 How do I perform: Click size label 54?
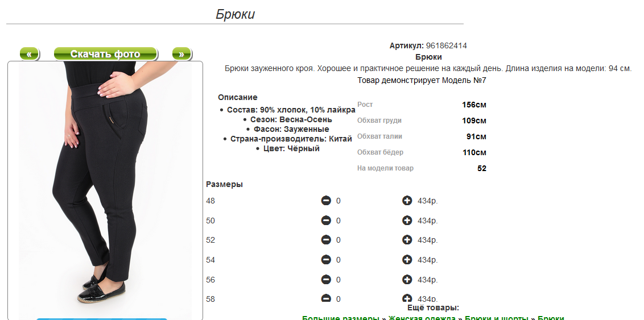click(210, 260)
